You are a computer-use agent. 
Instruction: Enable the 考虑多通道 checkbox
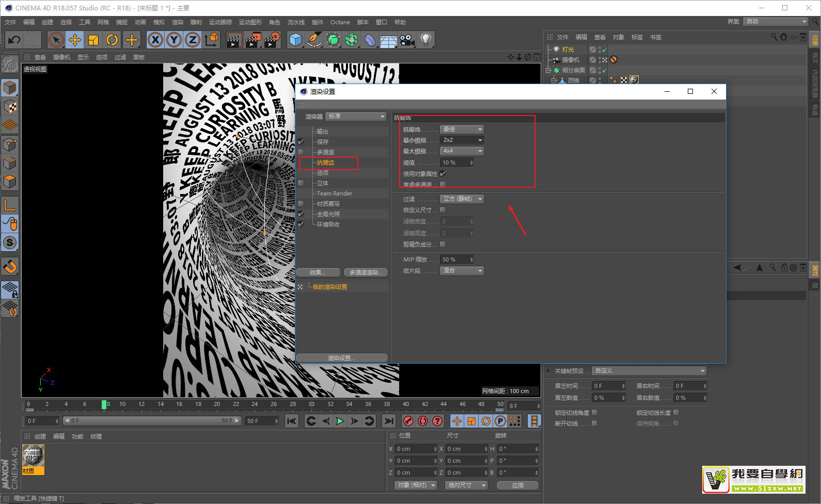point(443,184)
